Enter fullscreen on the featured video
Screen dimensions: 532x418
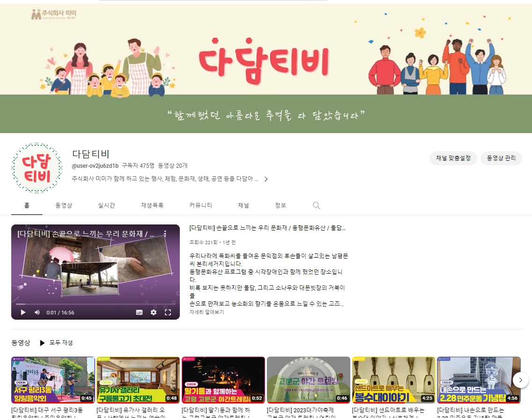(x=168, y=313)
